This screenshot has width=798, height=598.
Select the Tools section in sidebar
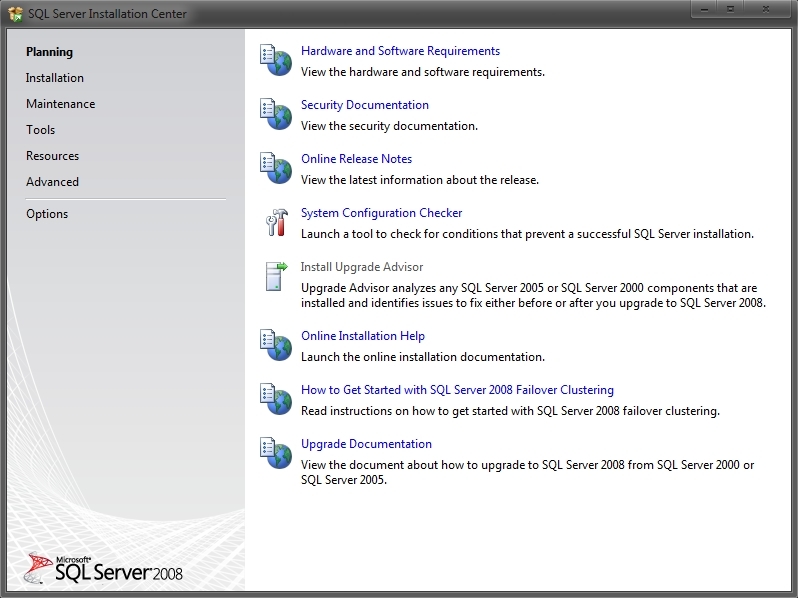pos(41,130)
